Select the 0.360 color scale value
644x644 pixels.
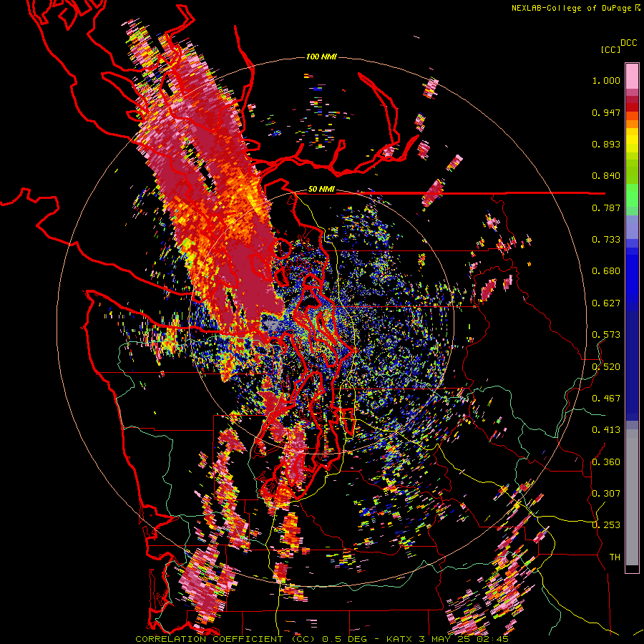point(606,462)
